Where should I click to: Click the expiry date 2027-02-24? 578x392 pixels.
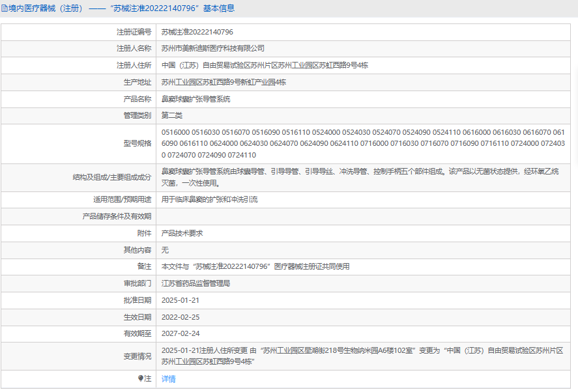coord(181,333)
